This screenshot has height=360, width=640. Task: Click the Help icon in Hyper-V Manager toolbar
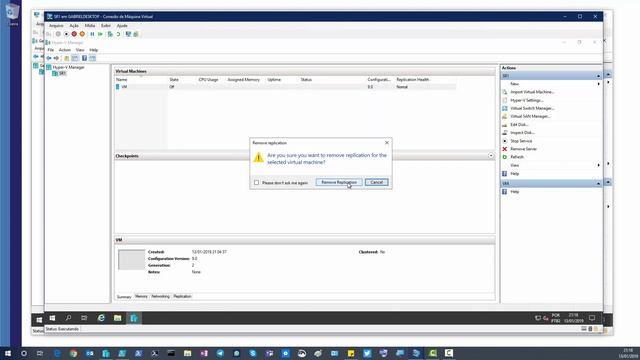tap(84, 58)
